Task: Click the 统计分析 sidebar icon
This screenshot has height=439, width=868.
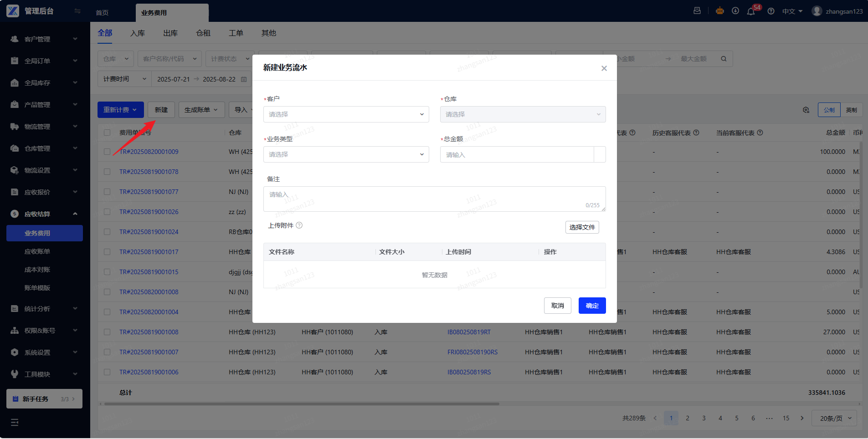Action: click(x=15, y=309)
